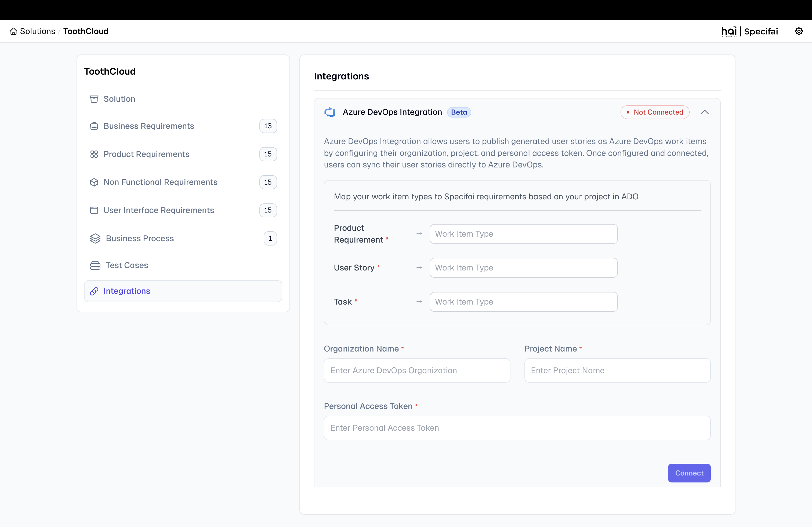Click the Connect button
This screenshot has width=812, height=527.
(689, 473)
